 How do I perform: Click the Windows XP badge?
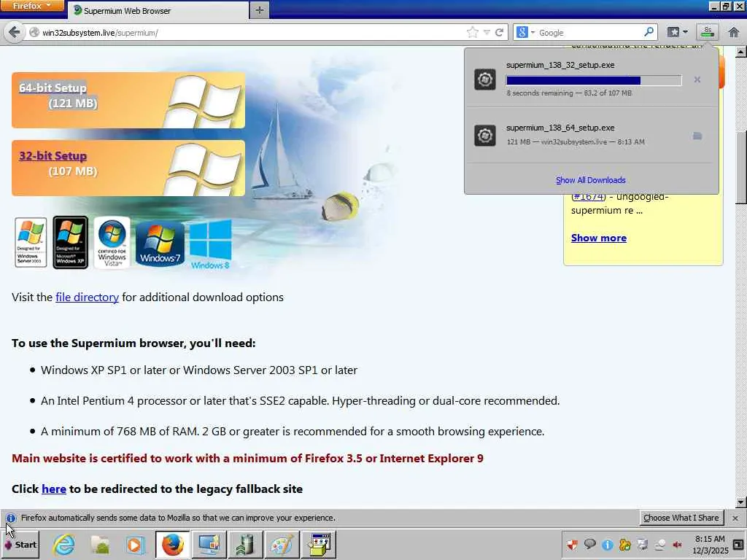[x=71, y=242]
